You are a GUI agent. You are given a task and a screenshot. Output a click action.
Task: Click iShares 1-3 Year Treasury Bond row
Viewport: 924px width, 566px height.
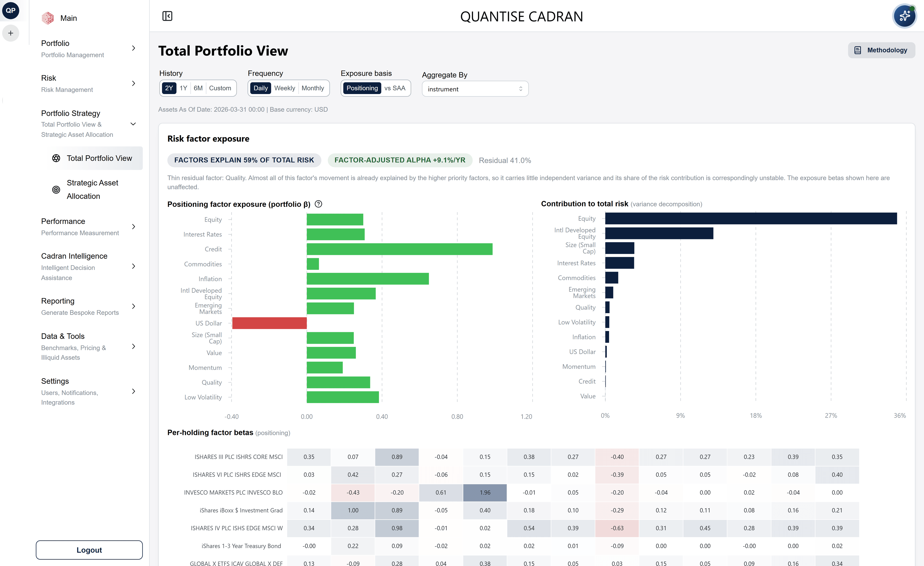coord(241,546)
